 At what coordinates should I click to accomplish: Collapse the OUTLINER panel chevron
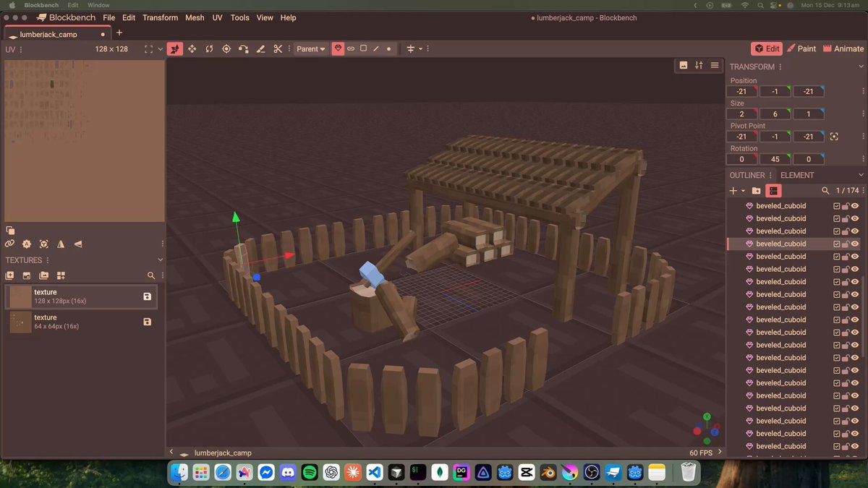(x=861, y=175)
